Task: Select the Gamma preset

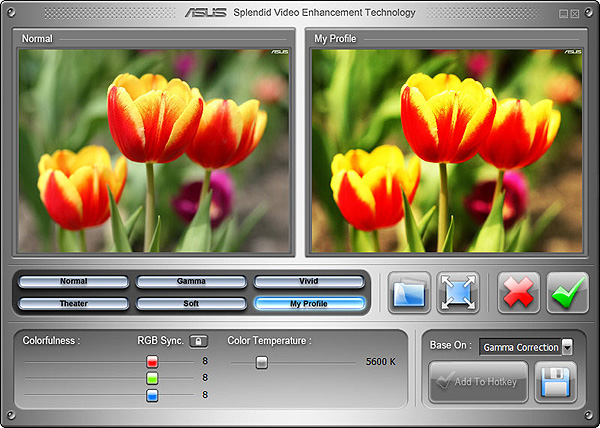Action: pyautogui.click(x=191, y=282)
